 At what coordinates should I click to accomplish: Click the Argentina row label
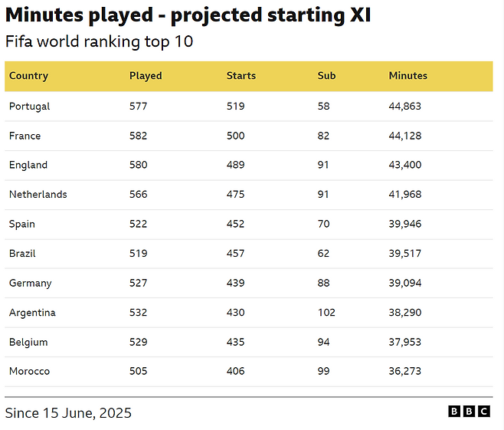coord(32,313)
